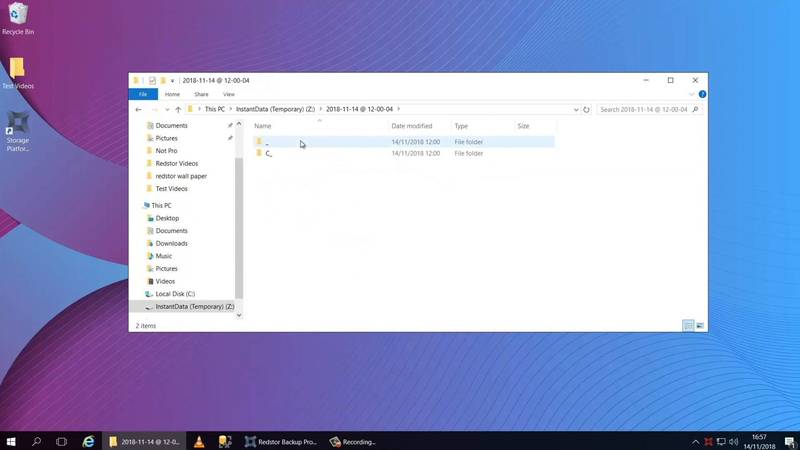
Task: Open Music under This PC
Action: point(164,256)
